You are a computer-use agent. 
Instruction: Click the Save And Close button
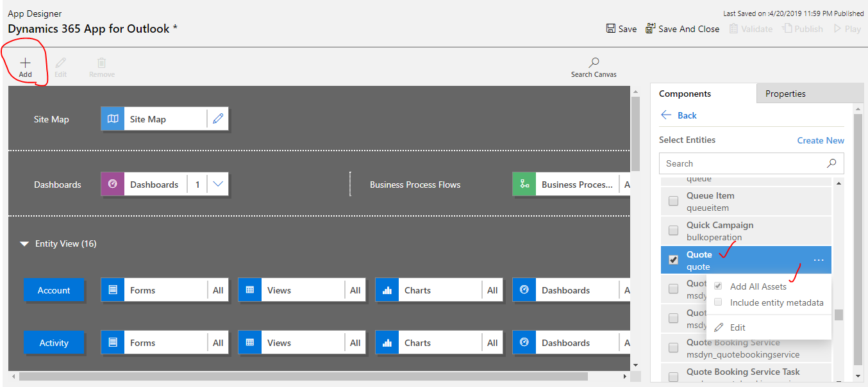(682, 28)
